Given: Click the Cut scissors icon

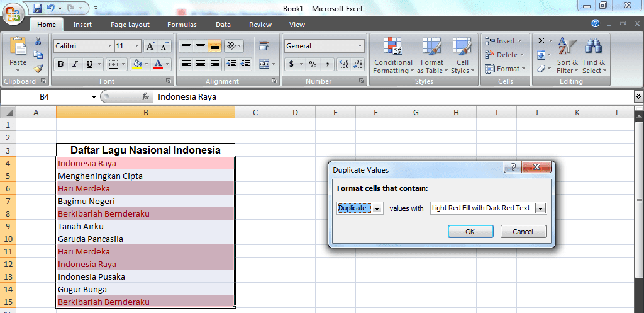Looking at the screenshot, I should pos(38,42).
